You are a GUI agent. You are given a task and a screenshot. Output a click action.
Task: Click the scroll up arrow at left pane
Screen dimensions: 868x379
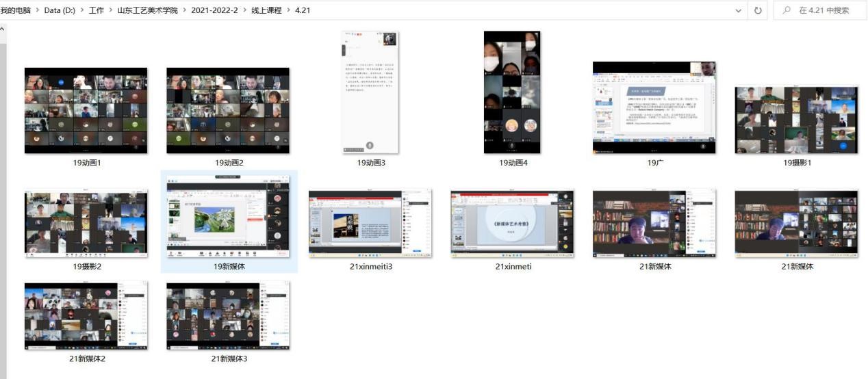point(3,29)
